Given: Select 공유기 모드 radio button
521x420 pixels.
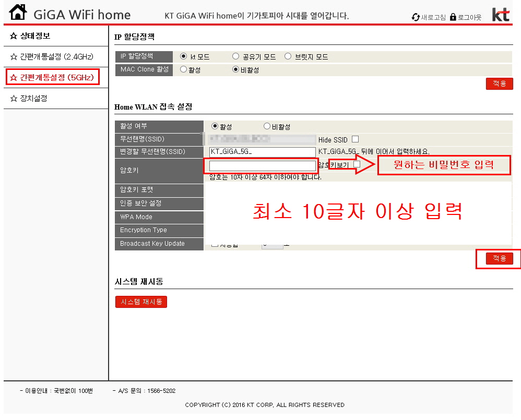Looking at the screenshot, I should coord(235,56).
